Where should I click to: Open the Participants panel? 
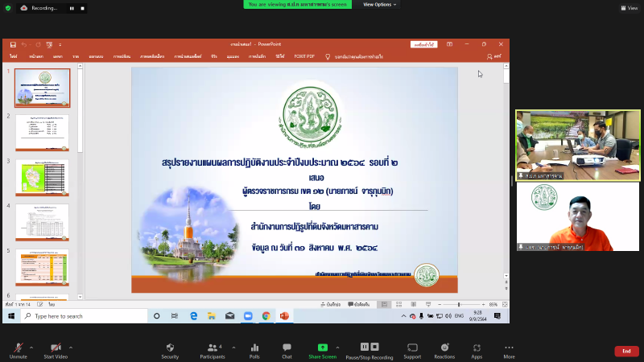(213, 351)
